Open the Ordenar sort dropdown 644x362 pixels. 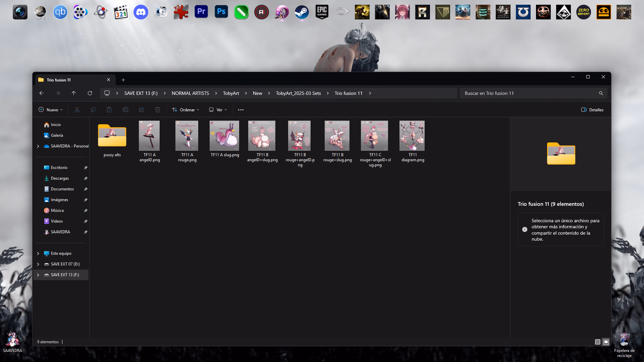click(x=185, y=110)
